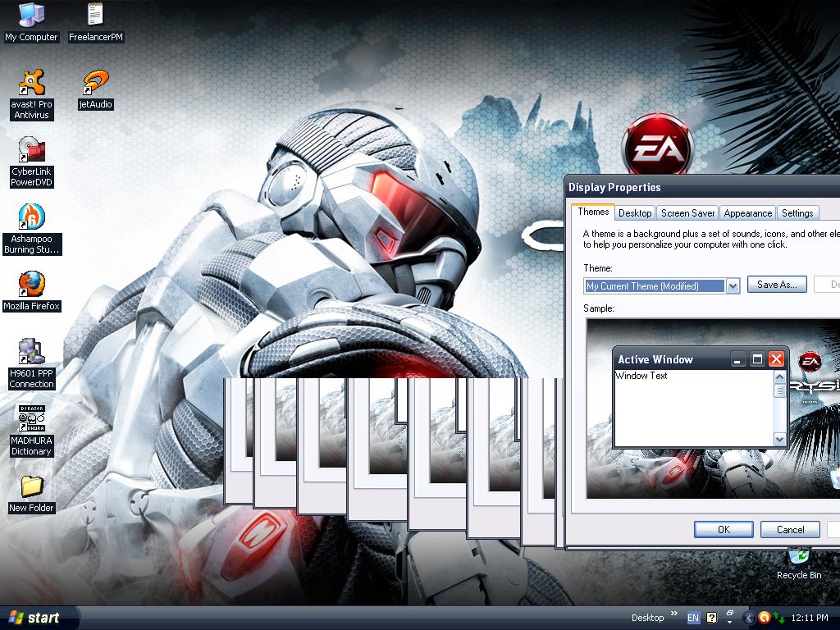Open the Appearance tab
This screenshot has height=630, width=840.
[x=747, y=212]
